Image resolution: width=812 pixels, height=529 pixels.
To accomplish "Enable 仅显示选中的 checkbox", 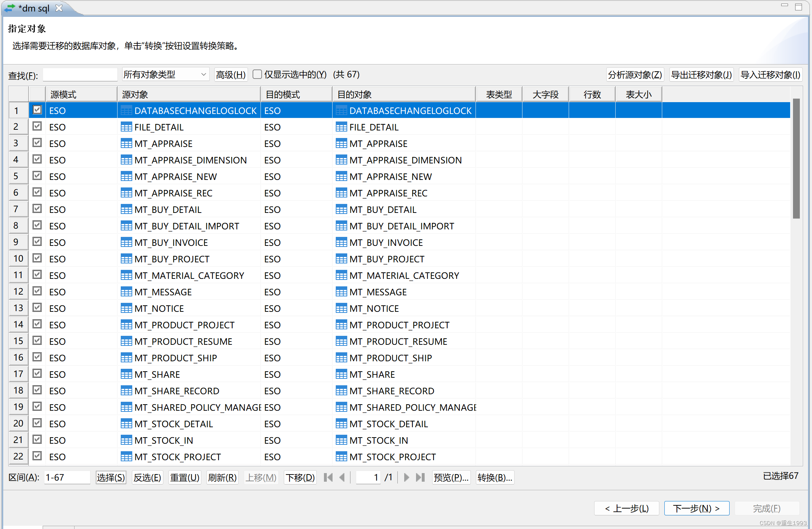I will pyautogui.click(x=257, y=74).
